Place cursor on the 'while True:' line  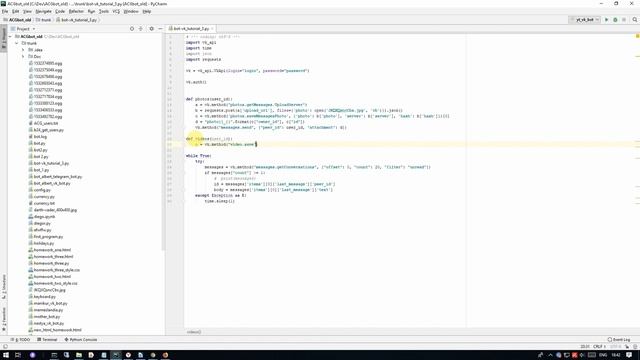click(x=198, y=156)
